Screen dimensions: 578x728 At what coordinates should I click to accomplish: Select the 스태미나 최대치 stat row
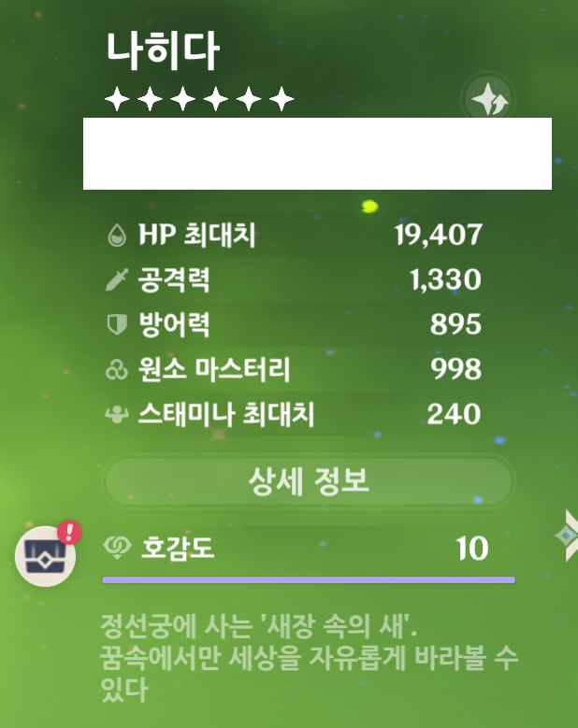pos(295,414)
